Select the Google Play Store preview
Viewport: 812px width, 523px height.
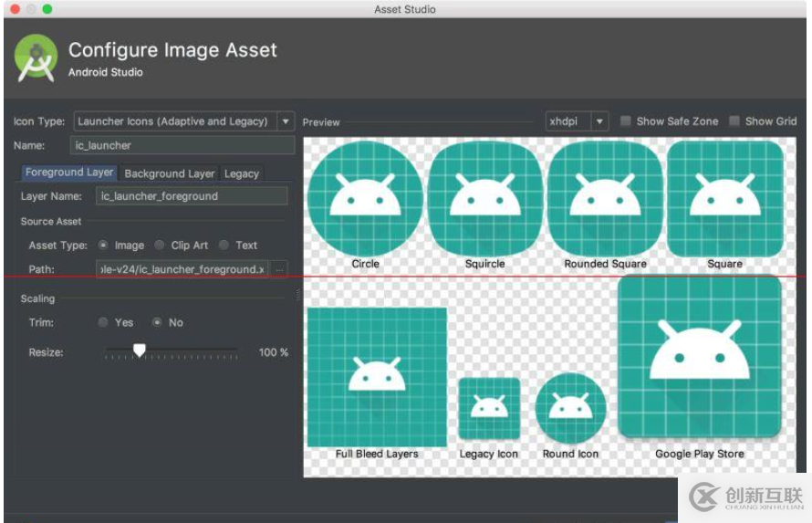pos(700,356)
